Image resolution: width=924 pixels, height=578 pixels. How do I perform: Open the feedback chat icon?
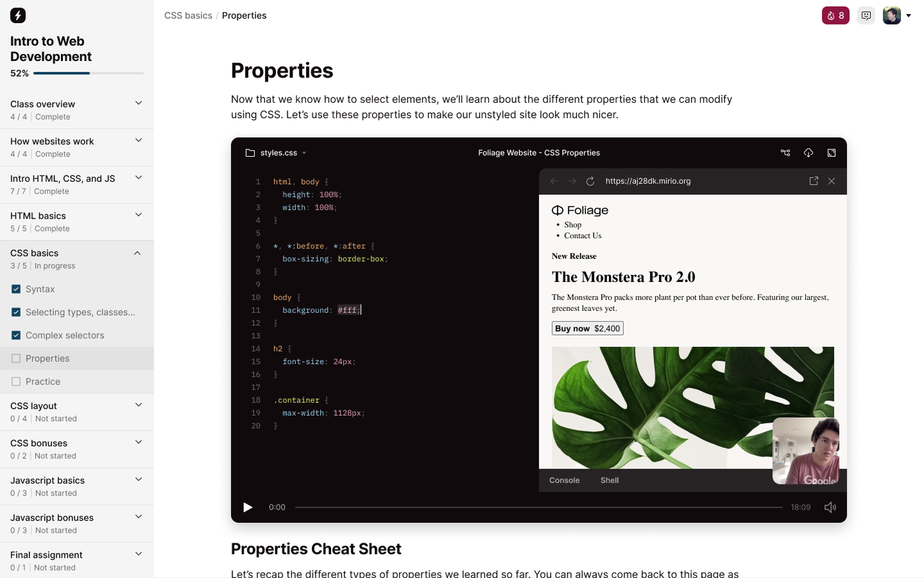point(866,15)
